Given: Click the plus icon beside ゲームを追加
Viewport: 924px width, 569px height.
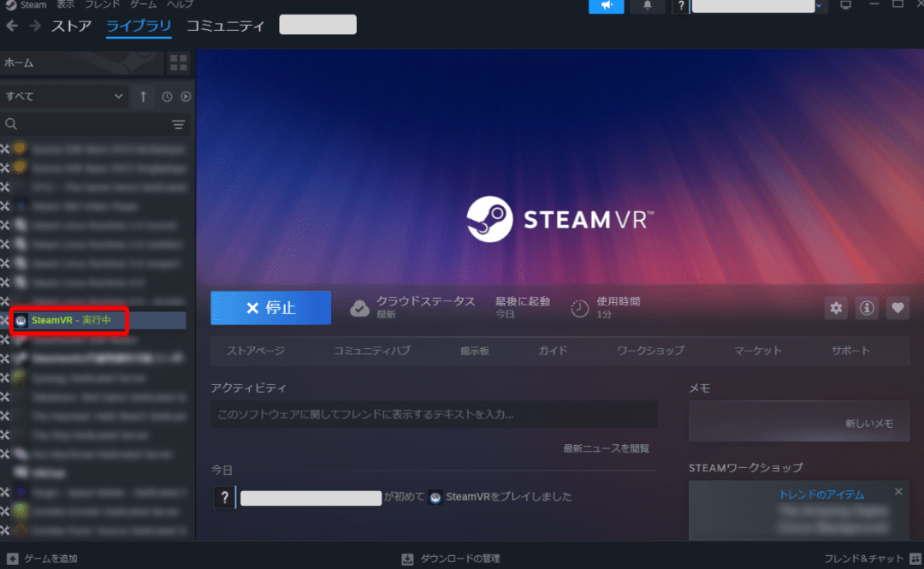Looking at the screenshot, I should 12,559.
